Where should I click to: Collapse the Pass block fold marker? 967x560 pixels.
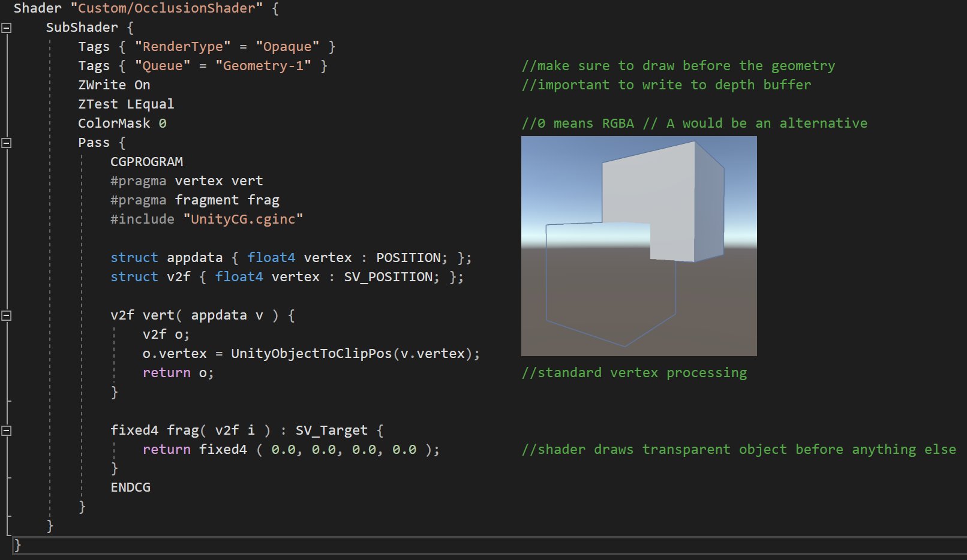[7, 143]
